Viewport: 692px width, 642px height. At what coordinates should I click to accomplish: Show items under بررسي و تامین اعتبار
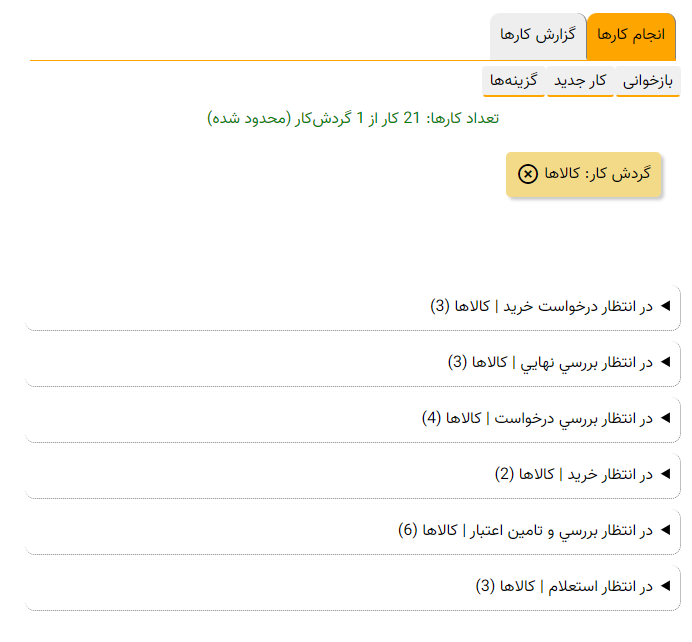click(525, 530)
